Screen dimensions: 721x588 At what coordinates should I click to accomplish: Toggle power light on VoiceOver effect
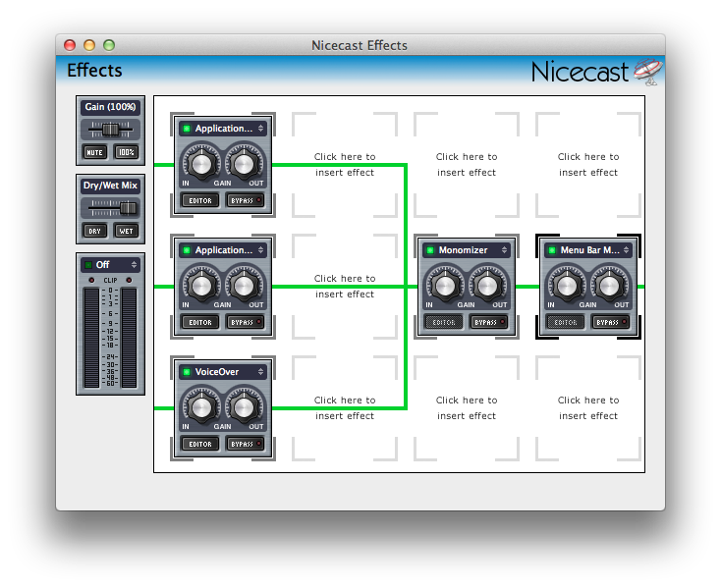(187, 372)
